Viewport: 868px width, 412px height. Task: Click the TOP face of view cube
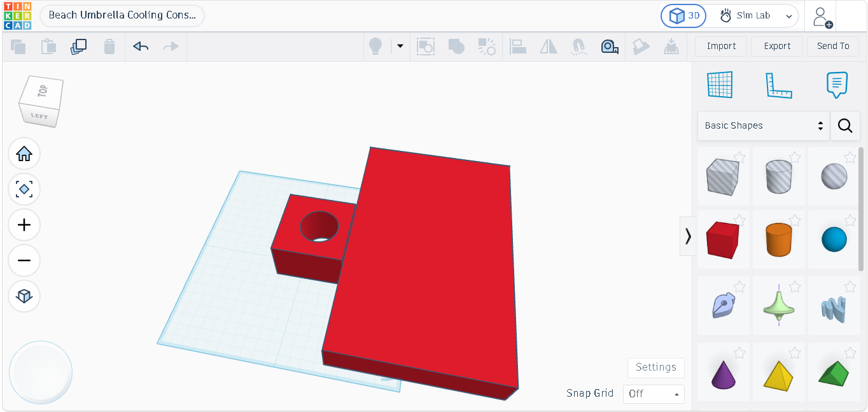point(43,90)
